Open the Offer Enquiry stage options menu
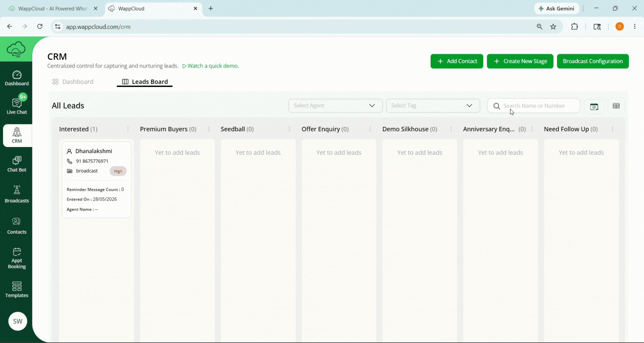644x343 pixels. [370, 129]
